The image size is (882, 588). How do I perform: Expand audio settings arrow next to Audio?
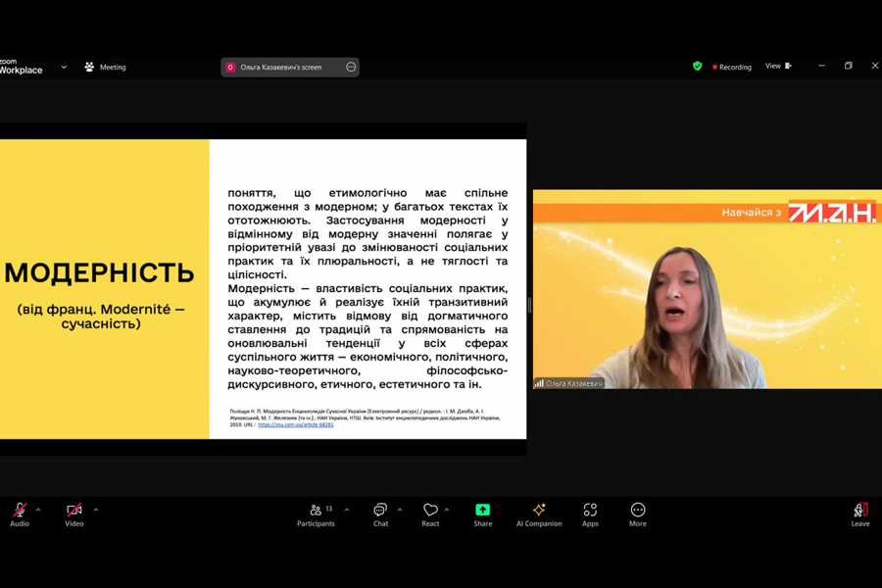click(38, 510)
